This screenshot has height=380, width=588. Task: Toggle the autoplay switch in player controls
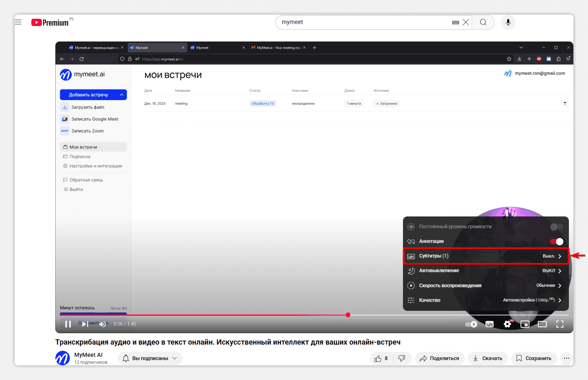471,324
